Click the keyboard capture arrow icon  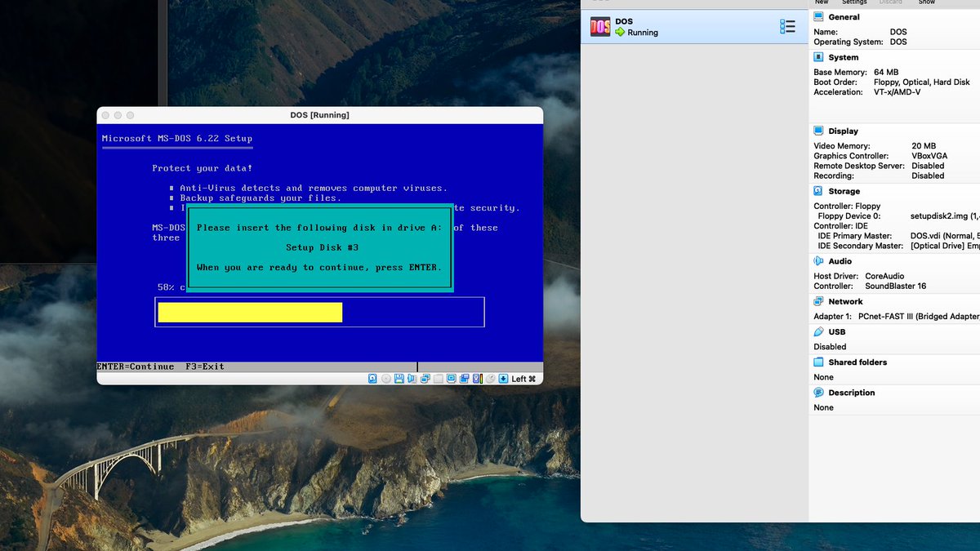coord(504,379)
